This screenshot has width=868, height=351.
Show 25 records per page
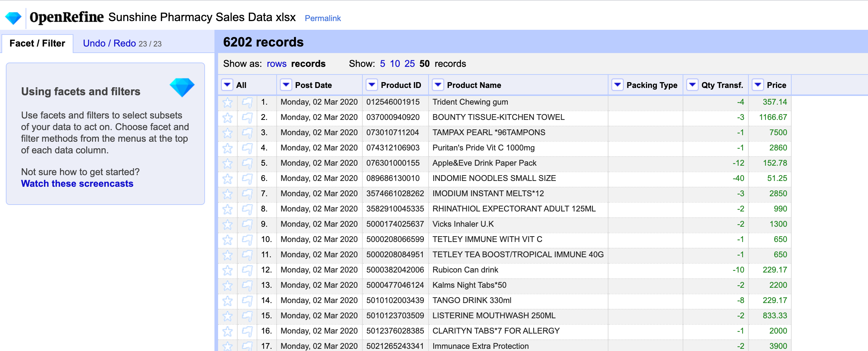click(410, 64)
